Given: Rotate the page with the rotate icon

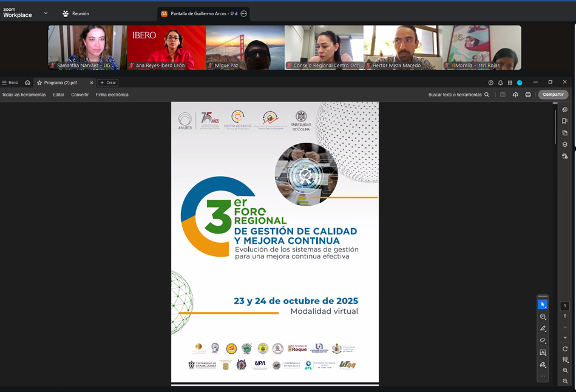Looking at the screenshot, I should 565,349.
